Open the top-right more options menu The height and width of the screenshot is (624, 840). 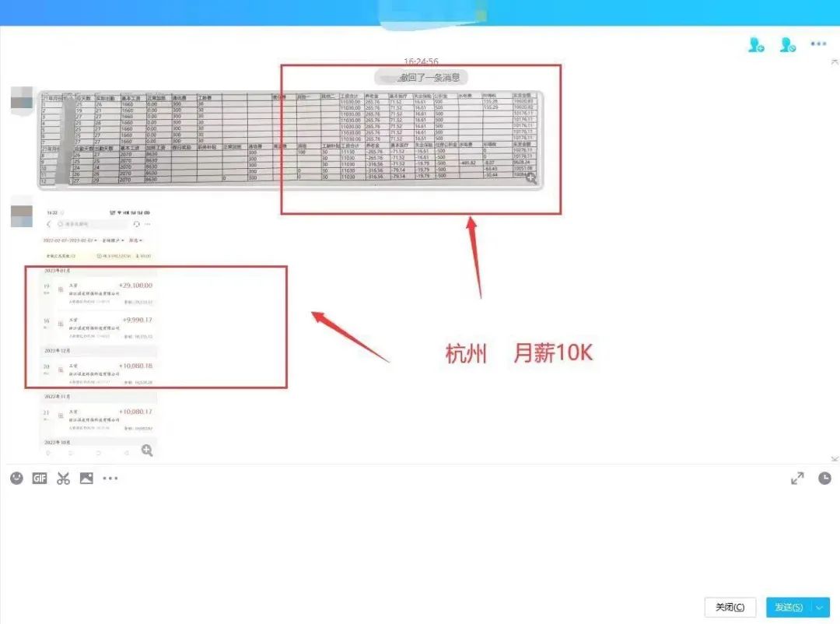point(818,44)
